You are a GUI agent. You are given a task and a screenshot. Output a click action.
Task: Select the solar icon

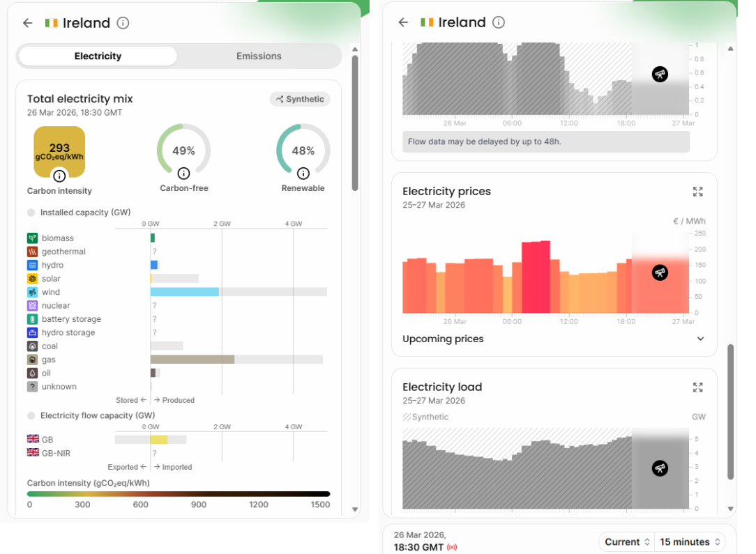32,279
